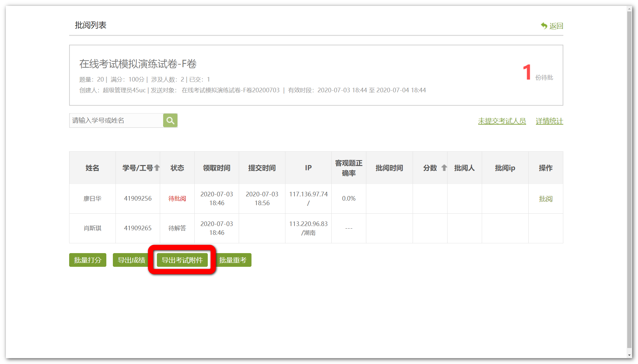Click the 操作 column header
The image size is (638, 364).
pos(545,168)
